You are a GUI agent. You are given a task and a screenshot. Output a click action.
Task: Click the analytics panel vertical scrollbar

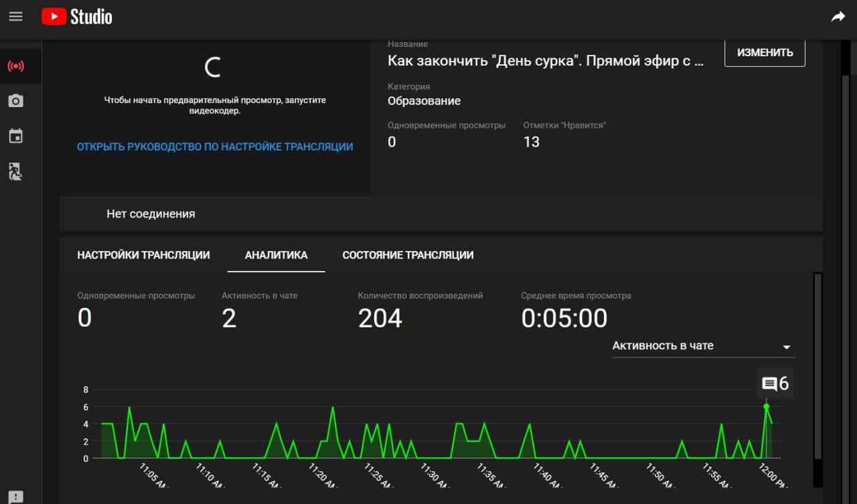[817, 366]
